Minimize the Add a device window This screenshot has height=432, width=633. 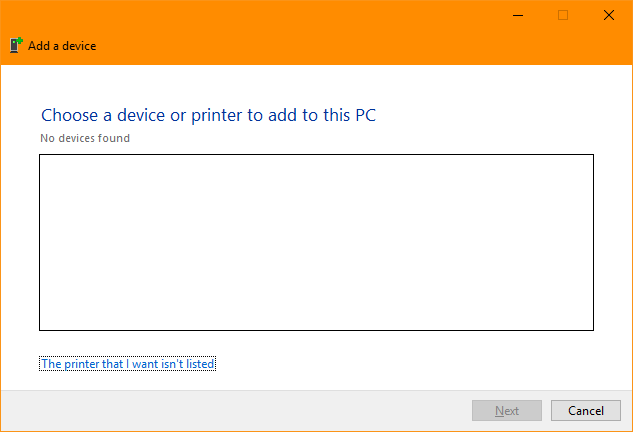tap(518, 15)
